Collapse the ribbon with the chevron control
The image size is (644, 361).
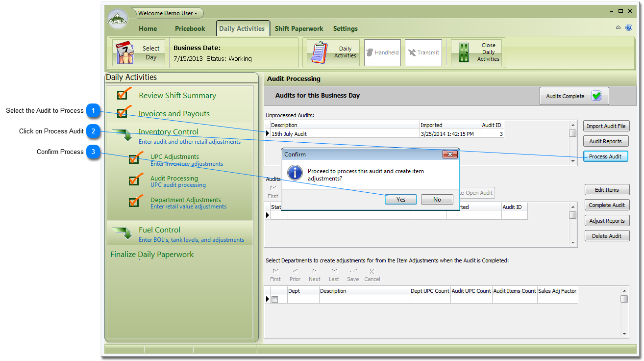point(618,27)
